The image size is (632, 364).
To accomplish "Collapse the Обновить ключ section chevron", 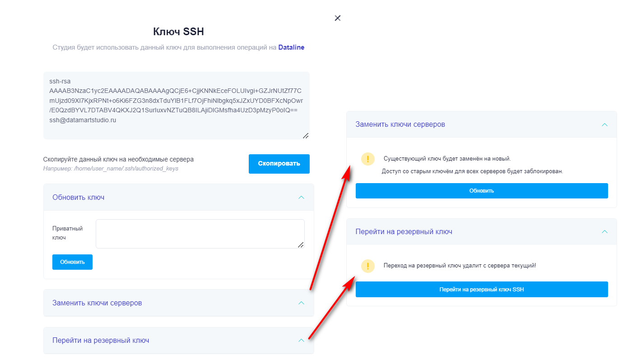I will (302, 197).
